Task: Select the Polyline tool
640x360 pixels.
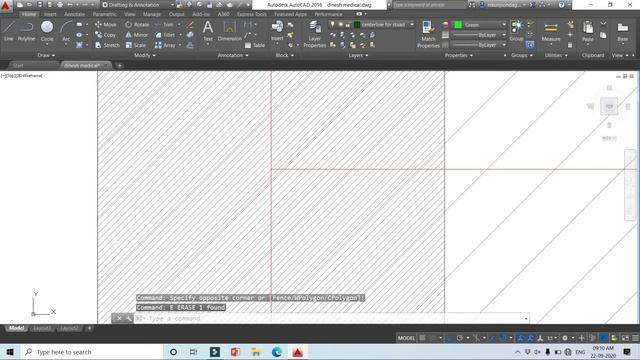Action: point(26,31)
